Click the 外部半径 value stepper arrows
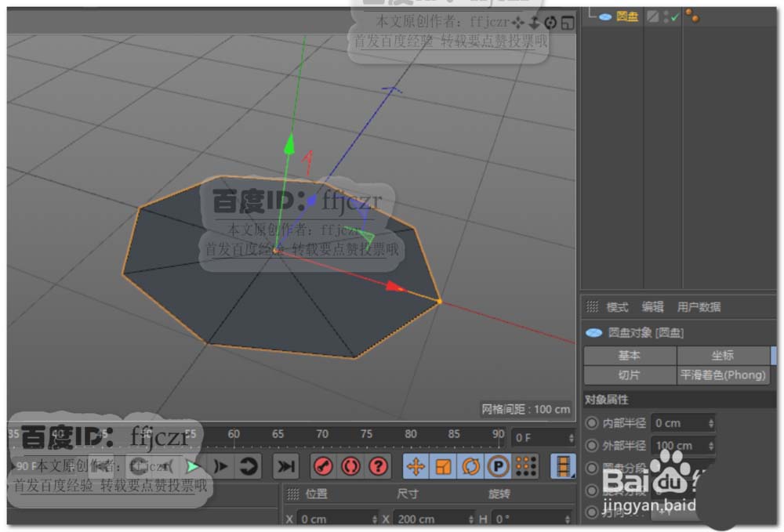The image size is (784, 532). 711,446
